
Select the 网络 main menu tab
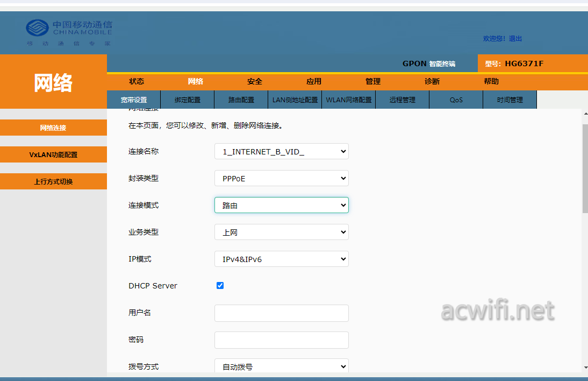point(196,81)
